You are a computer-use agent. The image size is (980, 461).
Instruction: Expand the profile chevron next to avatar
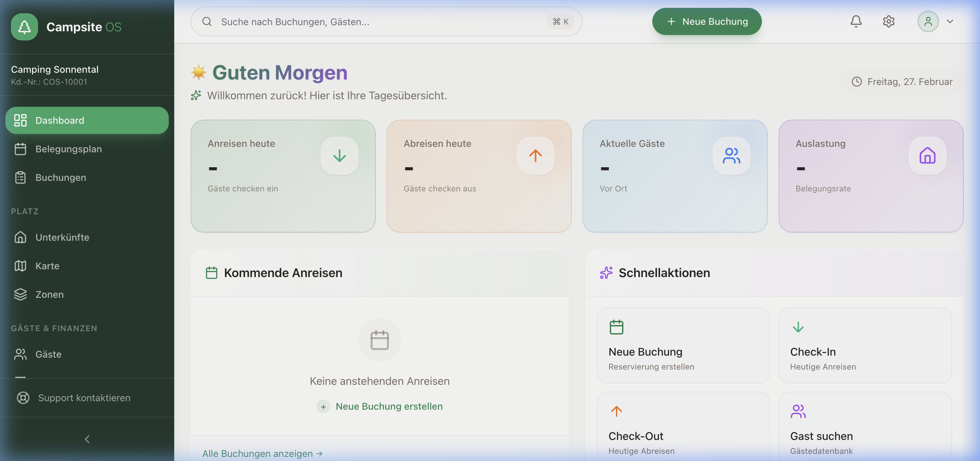(950, 21)
